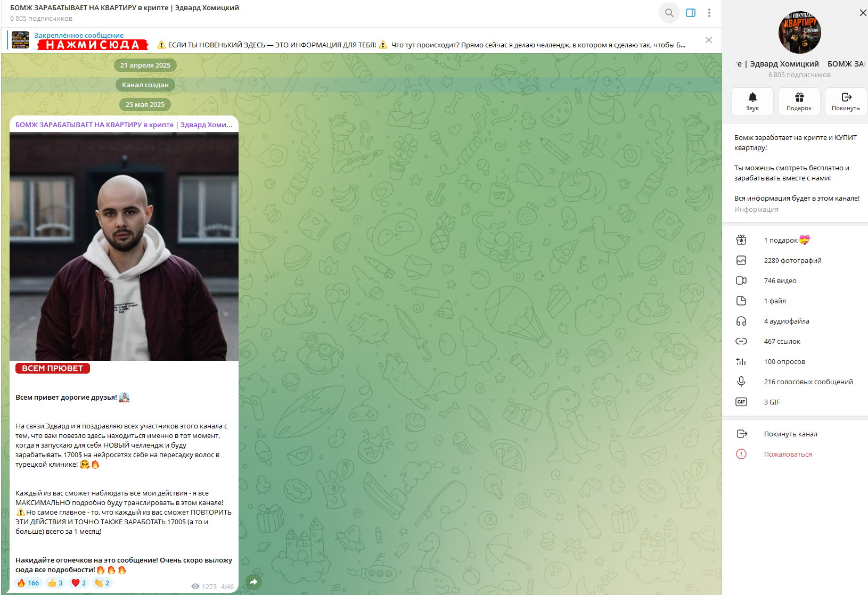Image resolution: width=868 pixels, height=595 pixels.
Task: Open the three-dot more options menu
Action: pos(709,13)
